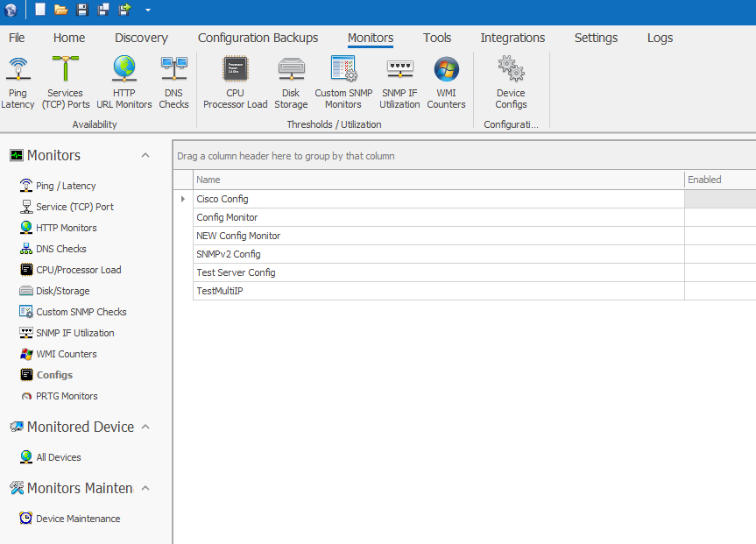Collapse the Monitors sidebar section
Screen dimensions: 756x544
click(145, 155)
